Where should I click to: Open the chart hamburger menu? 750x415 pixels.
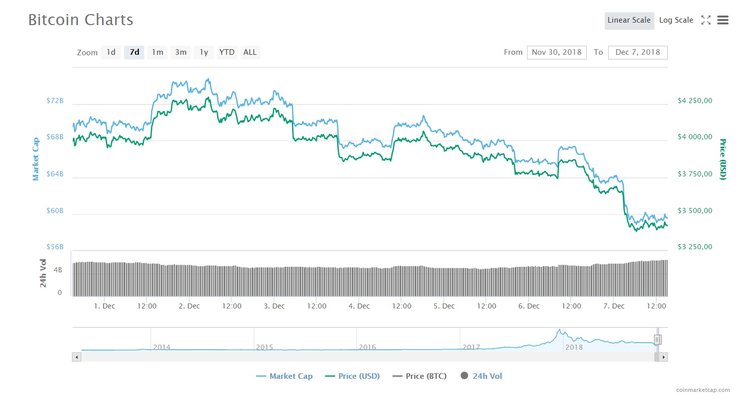723,20
